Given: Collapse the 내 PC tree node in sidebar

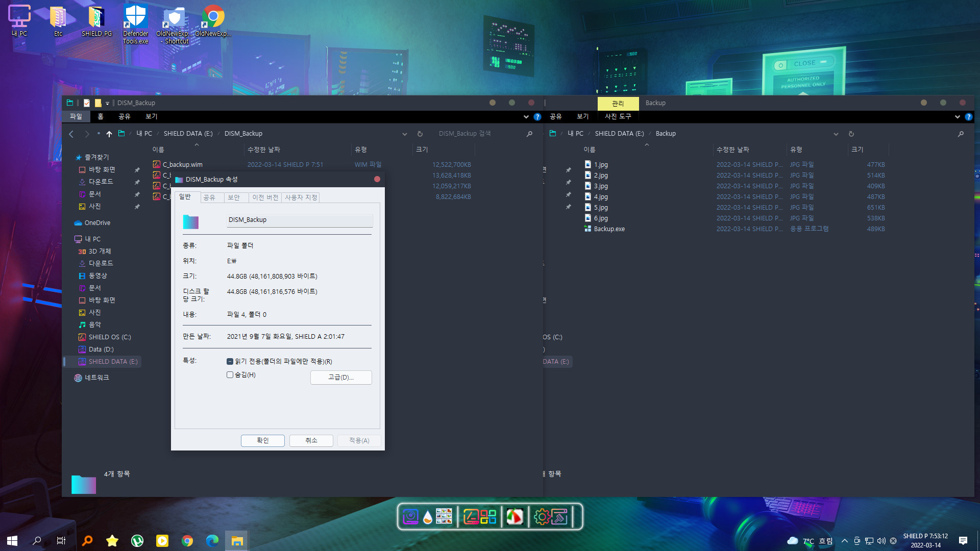Looking at the screenshot, I should point(87,239).
